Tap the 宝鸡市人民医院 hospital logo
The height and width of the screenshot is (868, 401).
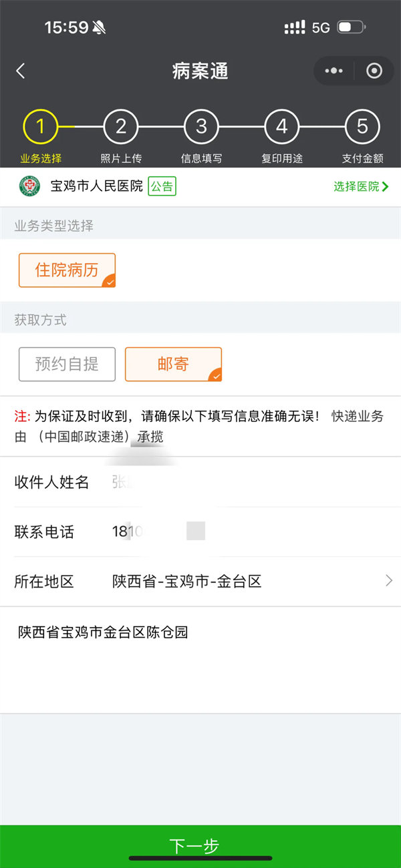[29, 186]
